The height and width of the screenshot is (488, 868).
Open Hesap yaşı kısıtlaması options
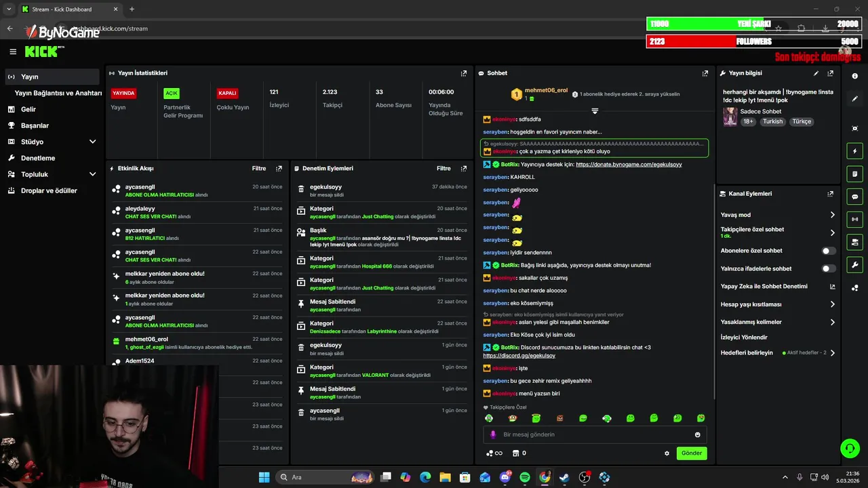[x=778, y=304]
